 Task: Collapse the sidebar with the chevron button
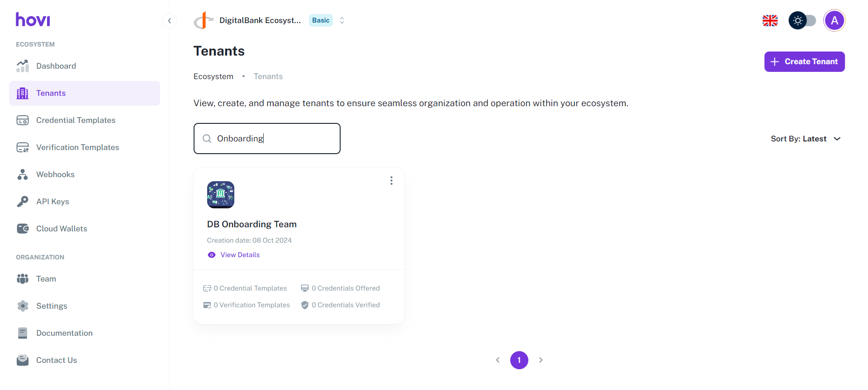pyautogui.click(x=169, y=20)
